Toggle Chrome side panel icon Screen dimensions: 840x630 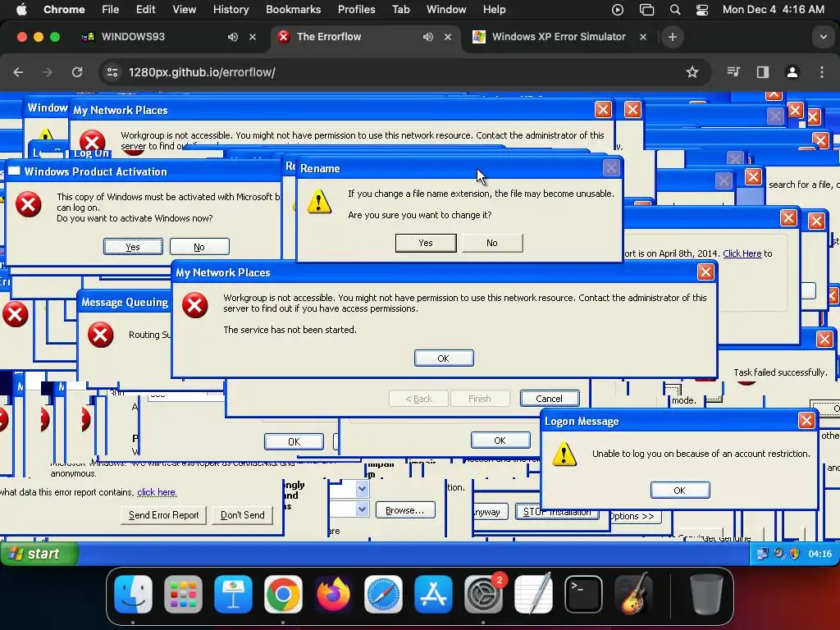tap(763, 72)
